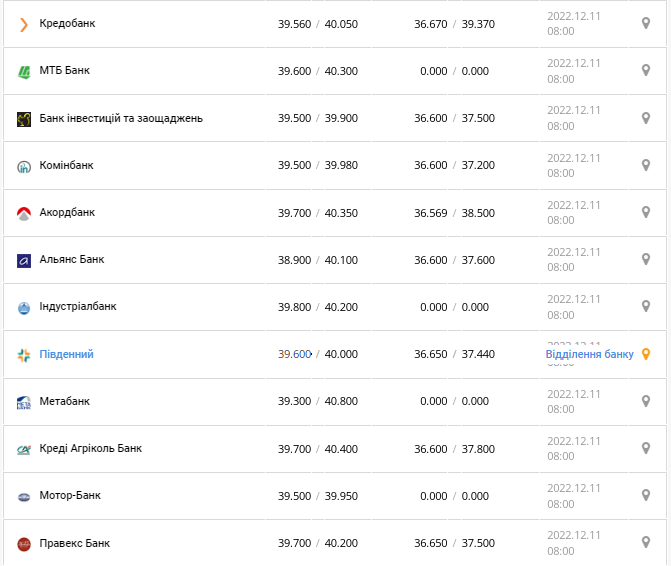Click Кредобанк update time 2022.12.11 08:00
The width and height of the screenshot is (671, 566).
[x=574, y=24]
